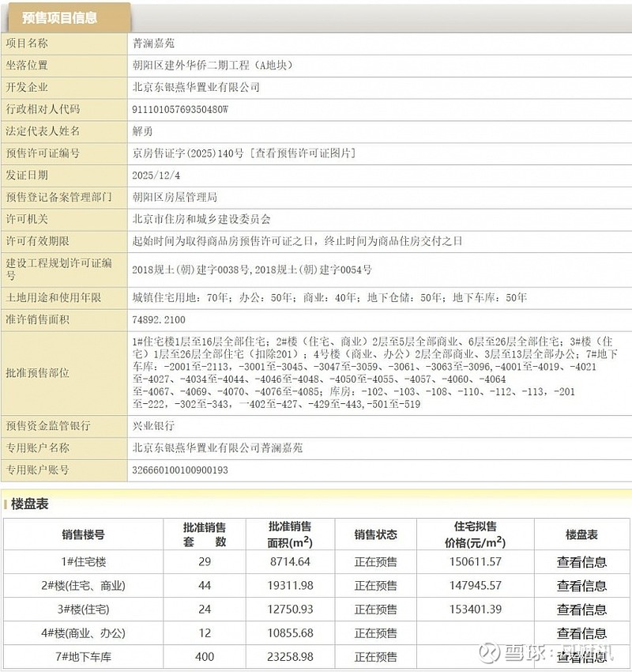Click the 楼盘表 section heading

(x=29, y=504)
